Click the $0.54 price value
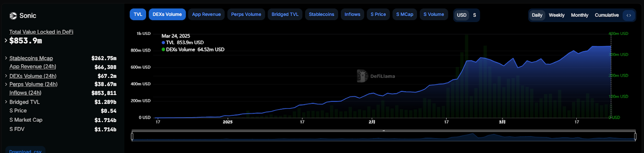The image size is (644, 153). [109, 111]
